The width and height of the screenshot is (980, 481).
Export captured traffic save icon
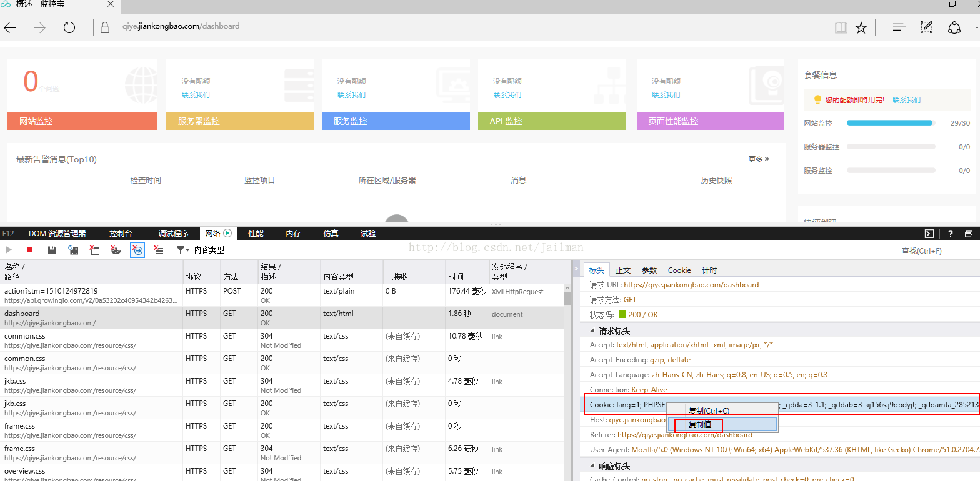(52, 250)
